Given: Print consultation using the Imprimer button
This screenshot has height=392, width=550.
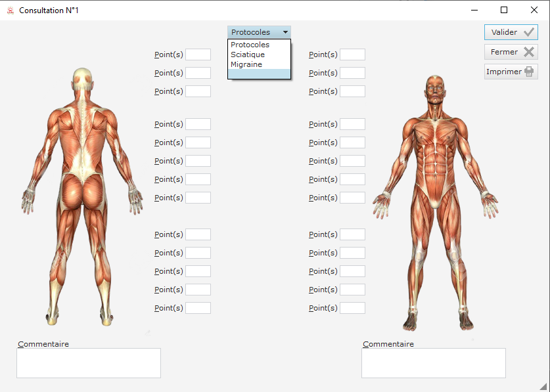Looking at the screenshot, I should pos(511,72).
